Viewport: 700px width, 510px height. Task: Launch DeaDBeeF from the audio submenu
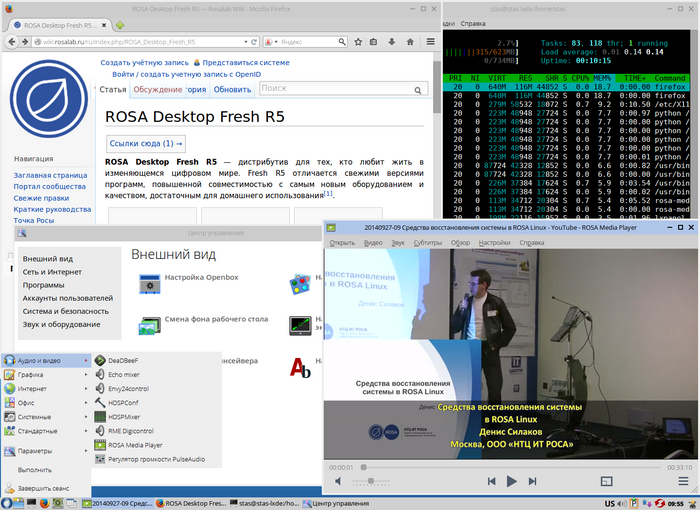tap(123, 359)
